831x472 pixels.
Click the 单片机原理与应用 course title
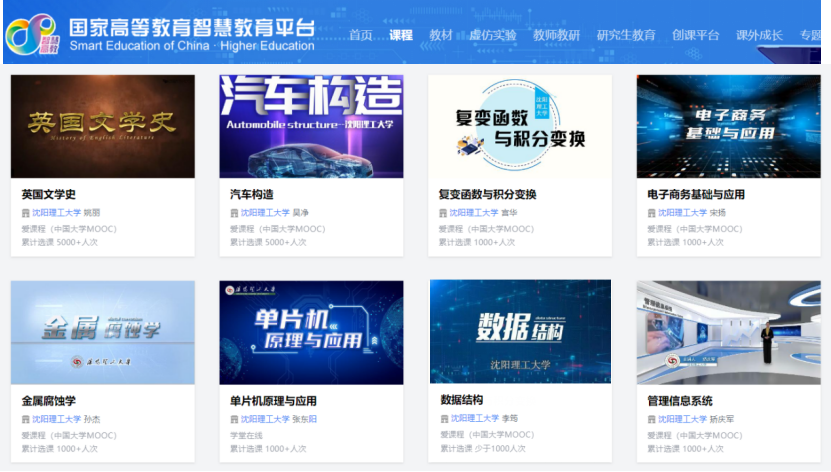tap(273, 401)
